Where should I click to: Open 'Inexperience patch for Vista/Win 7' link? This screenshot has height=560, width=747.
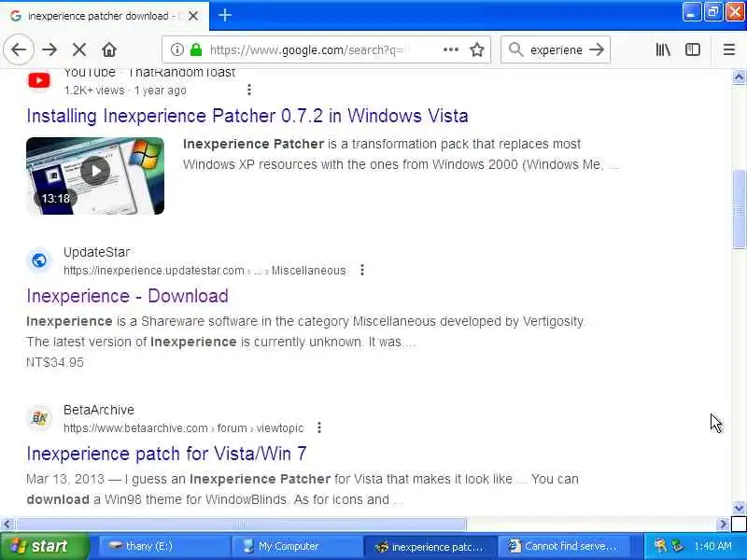(166, 454)
